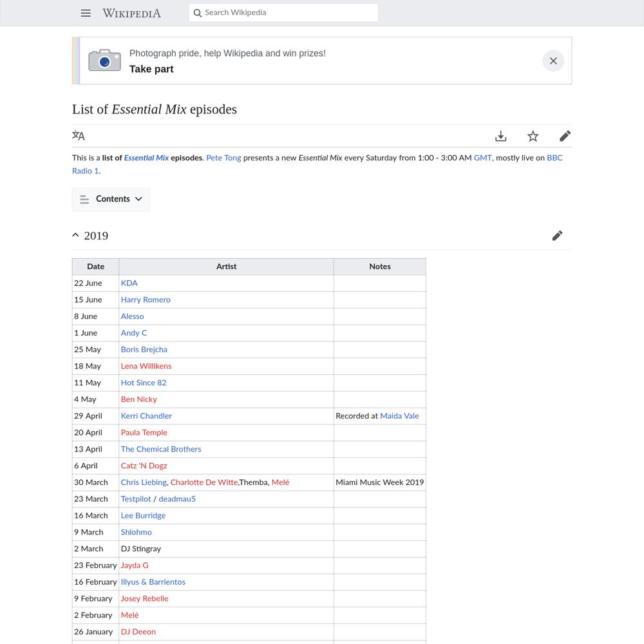Select the DJ Stingray artist cell
This screenshot has width=644, height=644.
(x=226, y=549)
